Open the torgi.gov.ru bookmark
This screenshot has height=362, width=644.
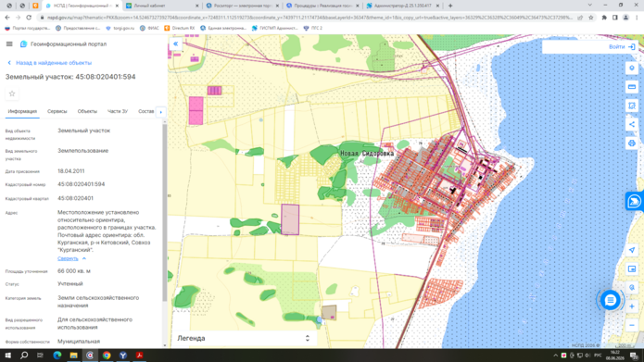[x=120, y=29]
